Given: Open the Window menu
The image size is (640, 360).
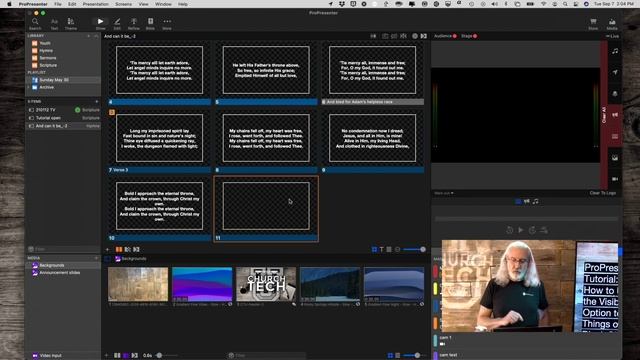Looking at the screenshot, I should click(x=163, y=4).
